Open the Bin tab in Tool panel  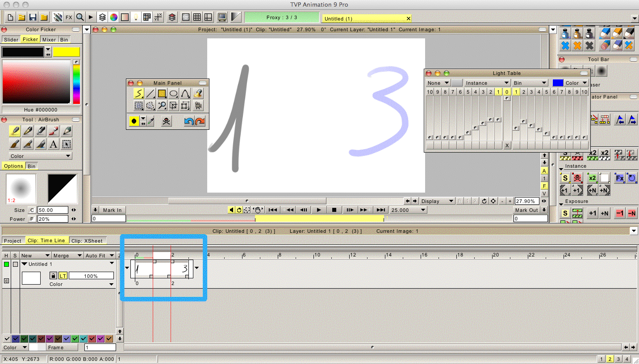32,166
